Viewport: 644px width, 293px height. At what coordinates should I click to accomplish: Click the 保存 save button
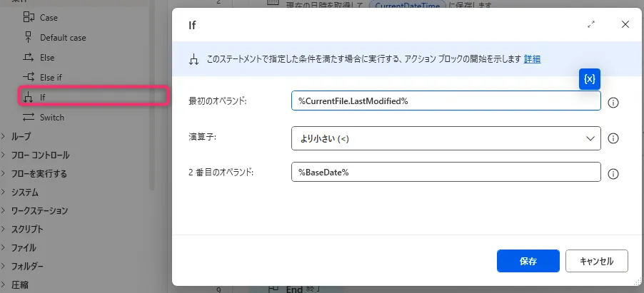[x=528, y=261]
